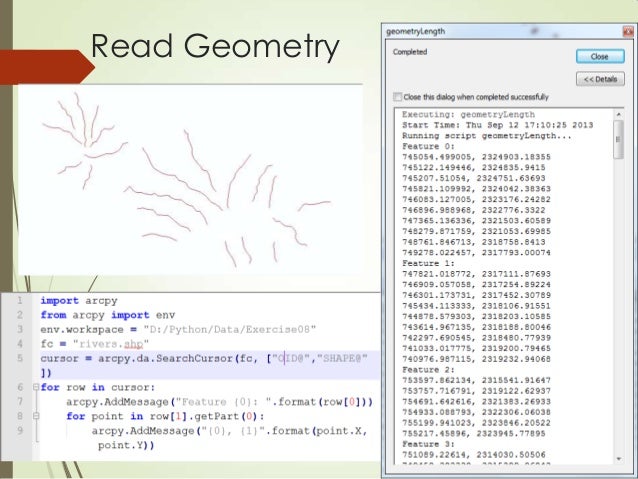Click the 'SHAPE@' token in SearchCursor line
638x479 pixels.
[x=342, y=358]
